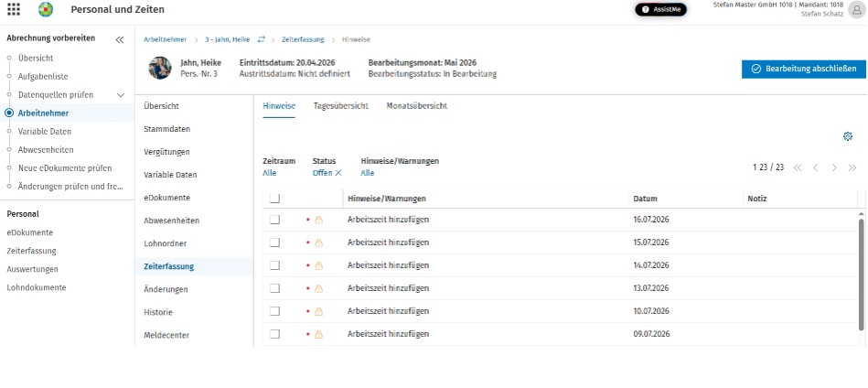Image resolution: width=868 pixels, height=388 pixels.
Task: Click the Notiz column header
Action: [756, 199]
